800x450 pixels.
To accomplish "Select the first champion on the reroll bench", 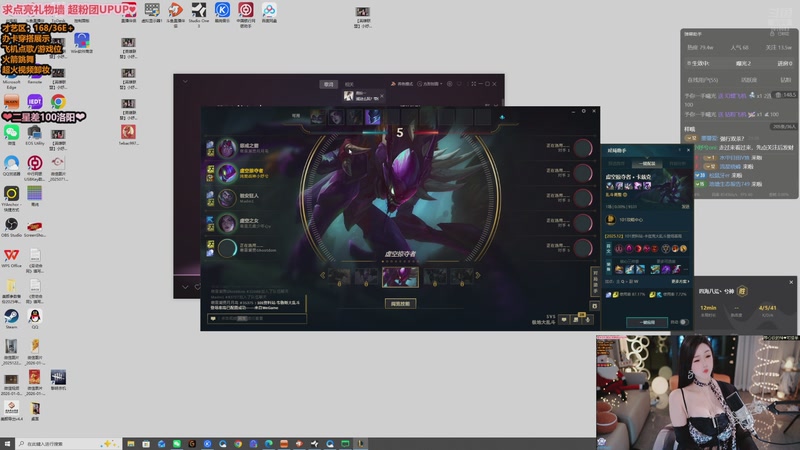I will [317, 117].
